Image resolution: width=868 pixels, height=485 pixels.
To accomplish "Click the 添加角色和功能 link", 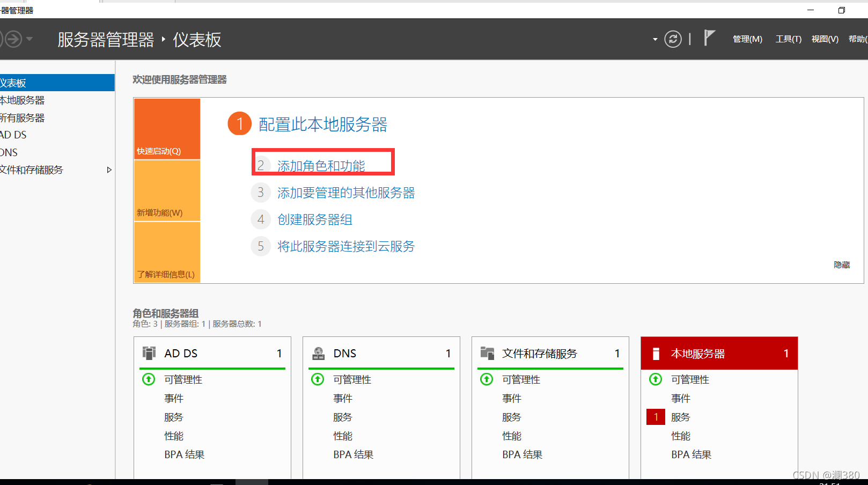I will (321, 166).
